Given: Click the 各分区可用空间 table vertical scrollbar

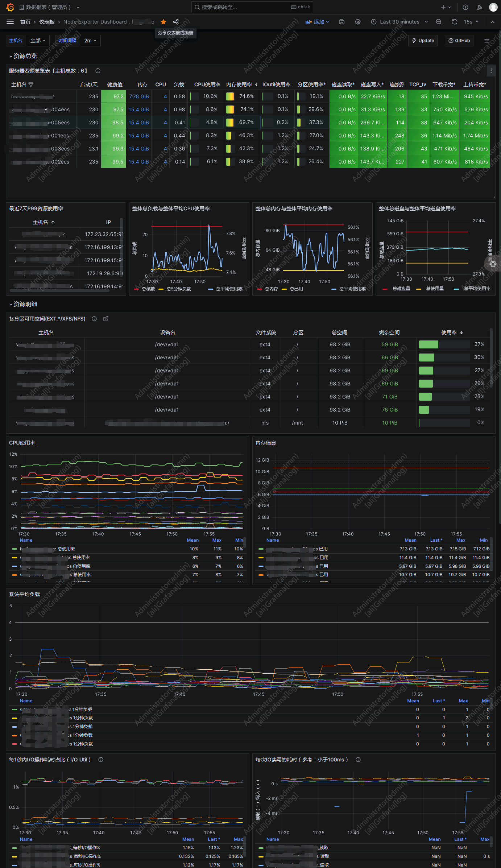Looking at the screenshot, I should pos(491,358).
